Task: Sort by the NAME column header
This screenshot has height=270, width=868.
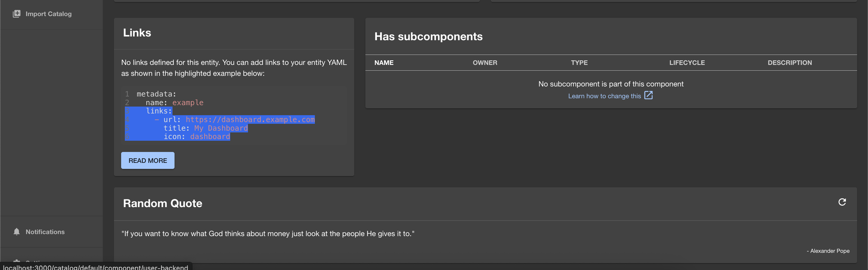Action: [384, 63]
